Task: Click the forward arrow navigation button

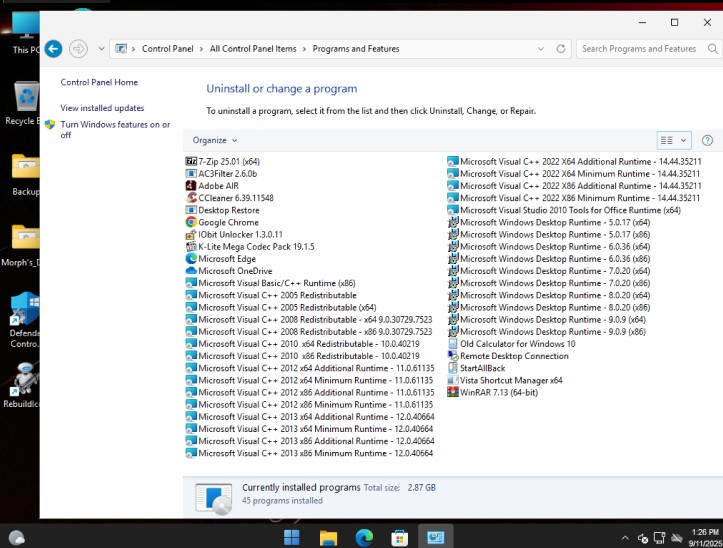Action: click(x=78, y=48)
